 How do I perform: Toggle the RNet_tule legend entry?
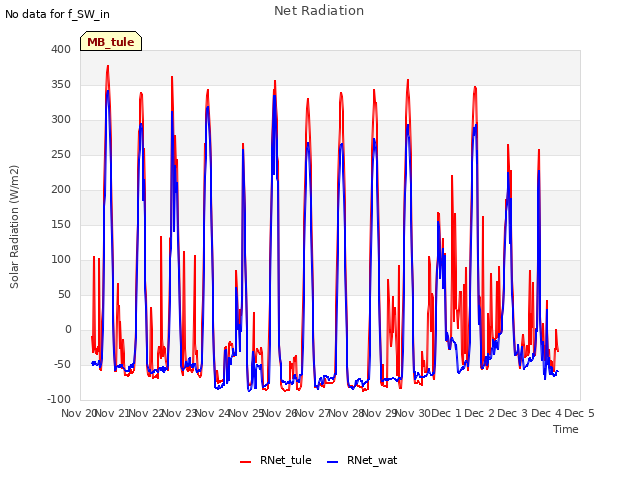(x=276, y=460)
